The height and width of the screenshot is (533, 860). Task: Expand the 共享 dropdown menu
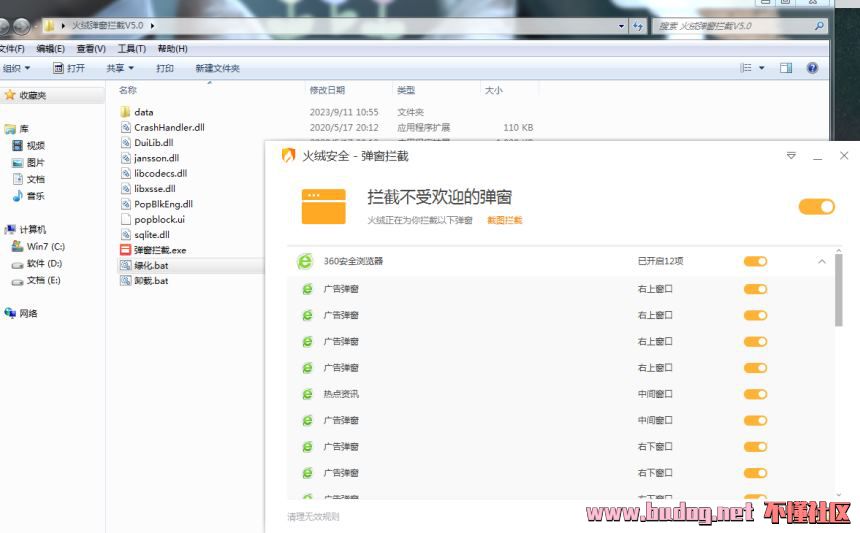(x=120, y=68)
